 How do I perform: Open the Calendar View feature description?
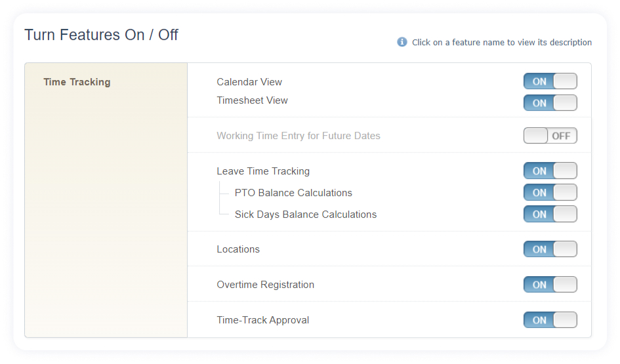(x=249, y=82)
